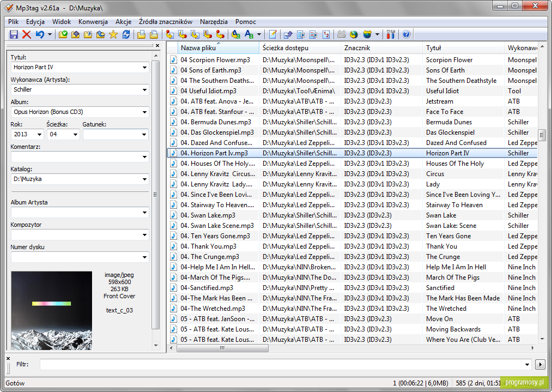Open the Plik menu
This screenshot has width=552, height=392.
[14, 22]
